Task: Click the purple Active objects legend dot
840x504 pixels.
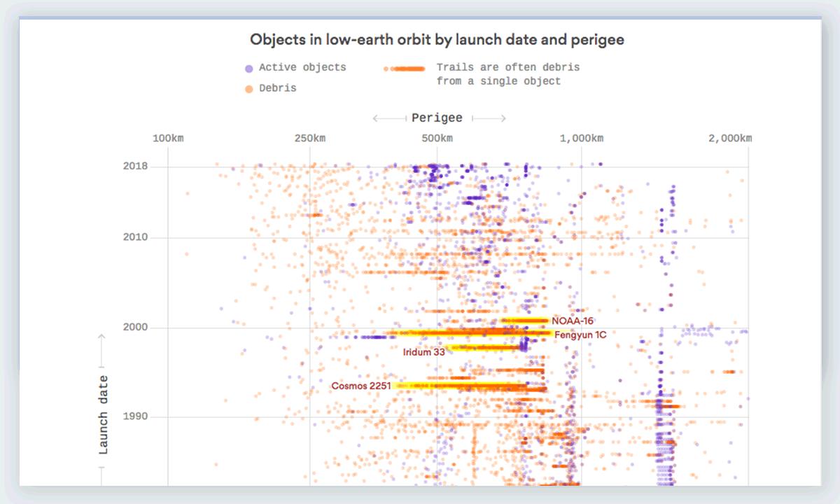Action: click(x=248, y=69)
